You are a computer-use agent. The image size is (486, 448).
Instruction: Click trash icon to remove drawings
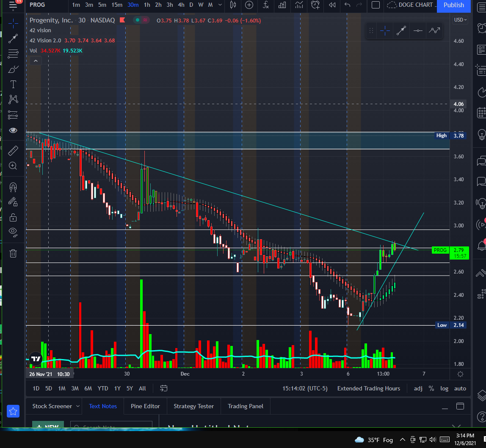point(13,254)
